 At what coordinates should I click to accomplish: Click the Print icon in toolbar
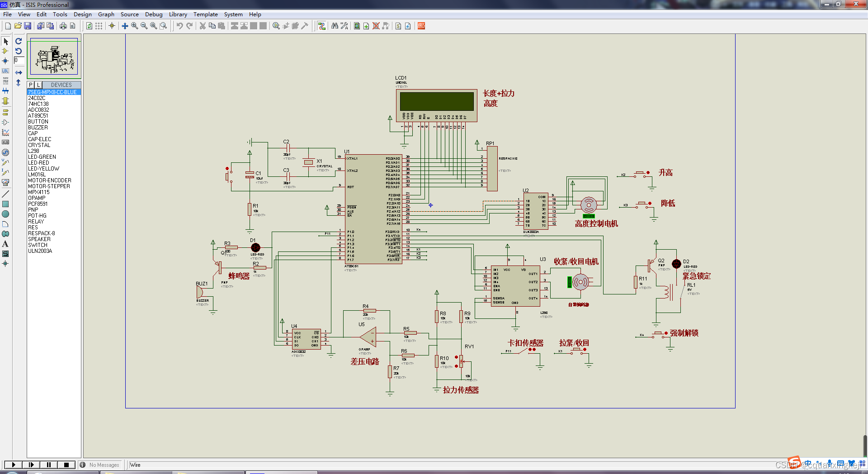click(x=63, y=26)
